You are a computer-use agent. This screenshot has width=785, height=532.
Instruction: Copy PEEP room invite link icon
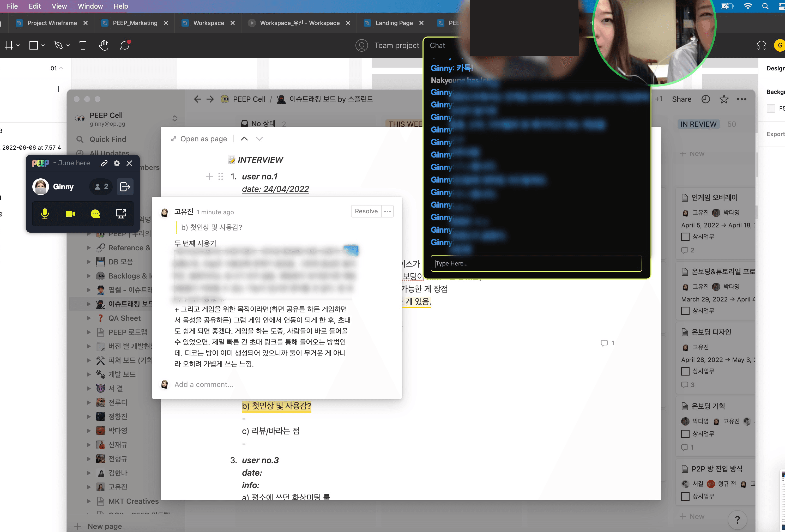click(x=104, y=163)
